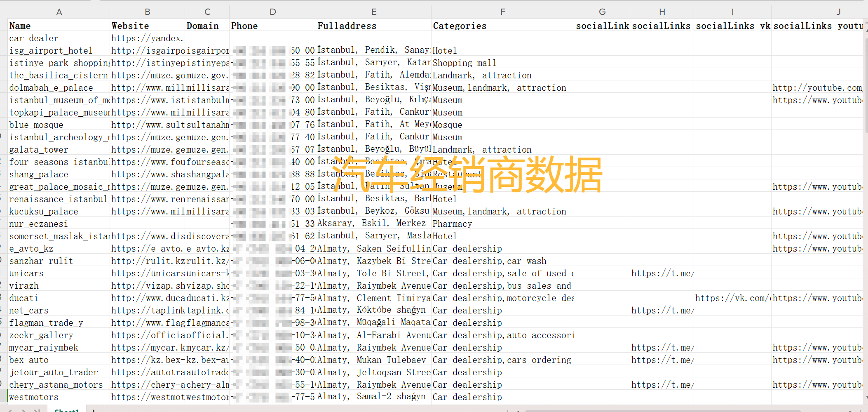
Task: Select the 'socialLinks_youtu' header cell
Action: [817, 26]
